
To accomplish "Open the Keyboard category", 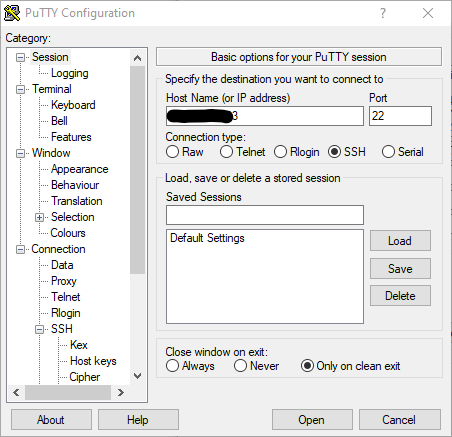I will click(73, 105).
